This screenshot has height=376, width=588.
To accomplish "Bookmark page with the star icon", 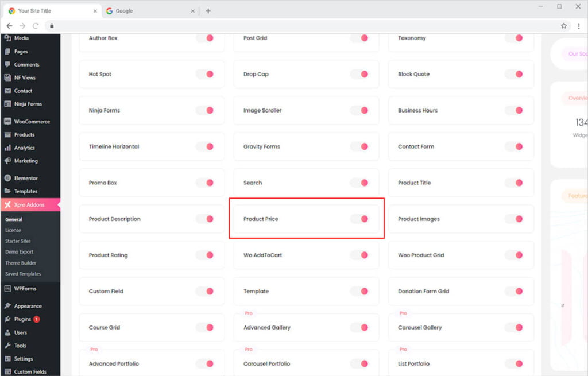I will (564, 26).
